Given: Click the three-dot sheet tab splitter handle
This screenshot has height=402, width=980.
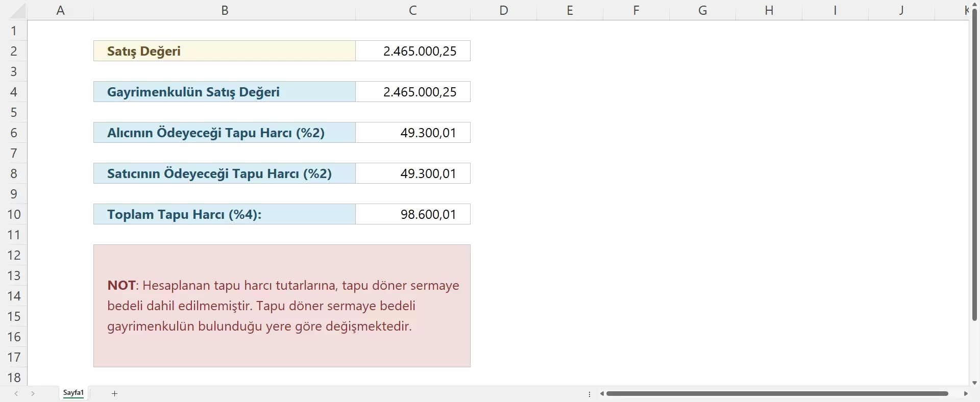Looking at the screenshot, I should tap(590, 394).
